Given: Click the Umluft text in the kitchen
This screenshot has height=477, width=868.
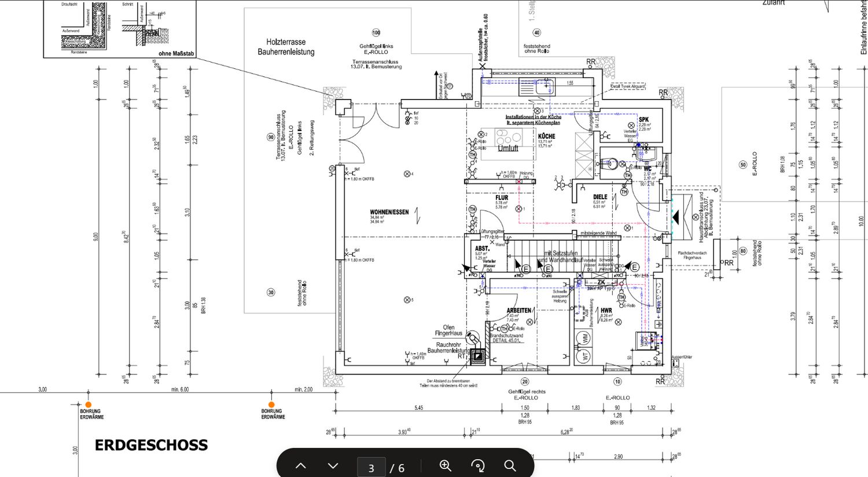Looking at the screenshot, I should point(508,148).
